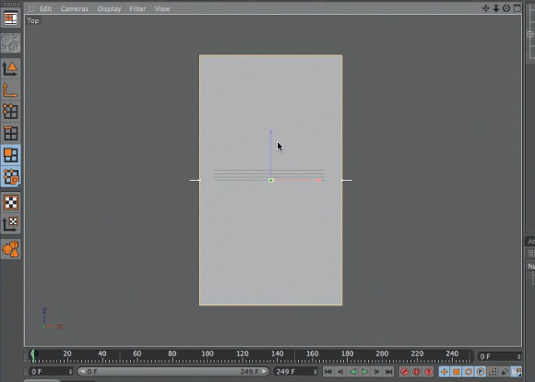Viewport: 535px width, 382px height.
Task: Click the grip handle left of Edit menu
Action: coord(30,9)
